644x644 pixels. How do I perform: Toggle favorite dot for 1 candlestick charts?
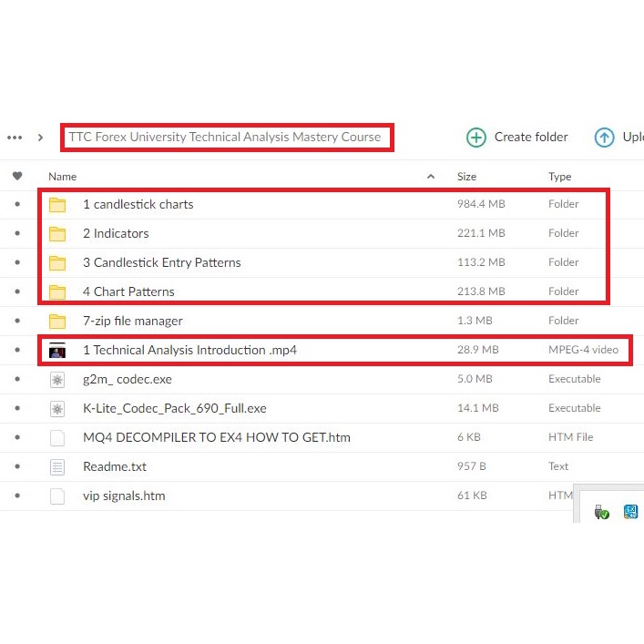point(17,204)
